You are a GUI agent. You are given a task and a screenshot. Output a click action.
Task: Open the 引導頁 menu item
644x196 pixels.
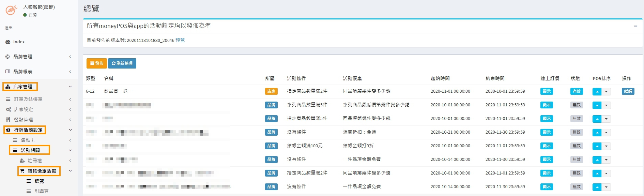(41, 191)
